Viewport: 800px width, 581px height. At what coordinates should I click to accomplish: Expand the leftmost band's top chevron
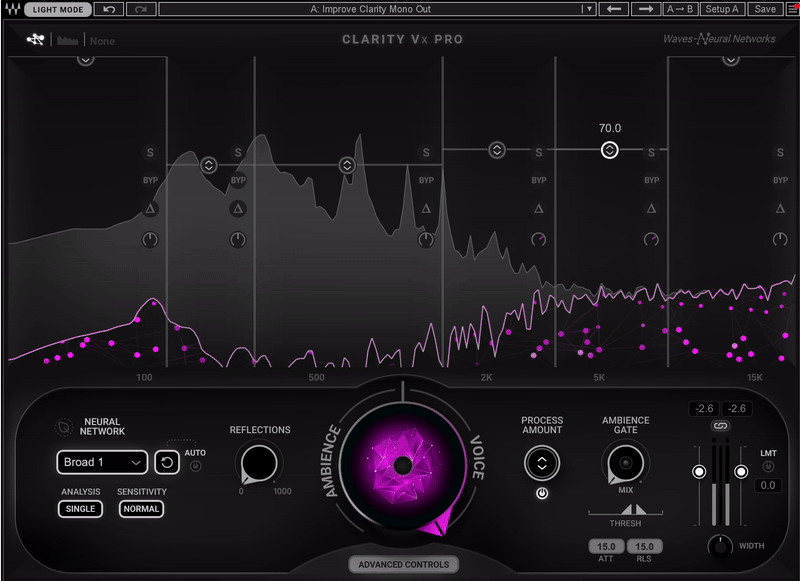(x=85, y=60)
